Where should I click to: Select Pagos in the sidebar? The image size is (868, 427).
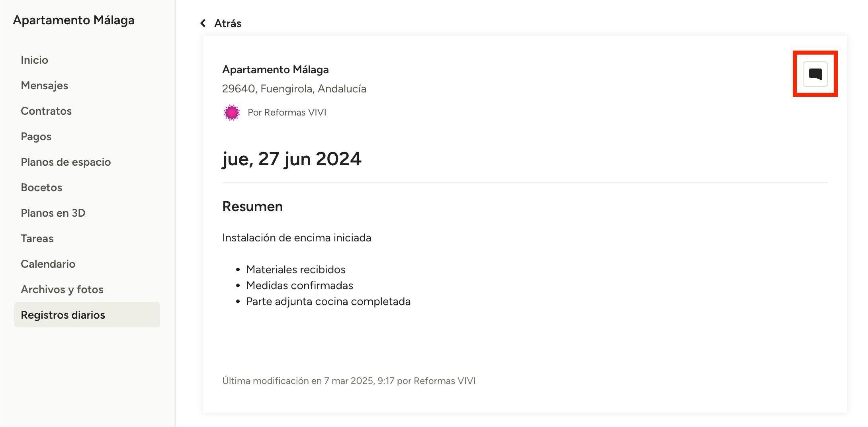[x=36, y=136]
